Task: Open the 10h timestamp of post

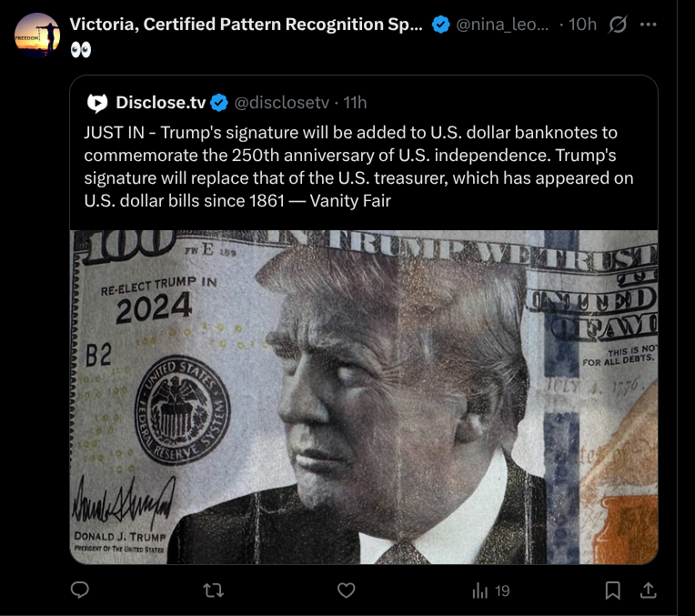Action: click(x=582, y=25)
